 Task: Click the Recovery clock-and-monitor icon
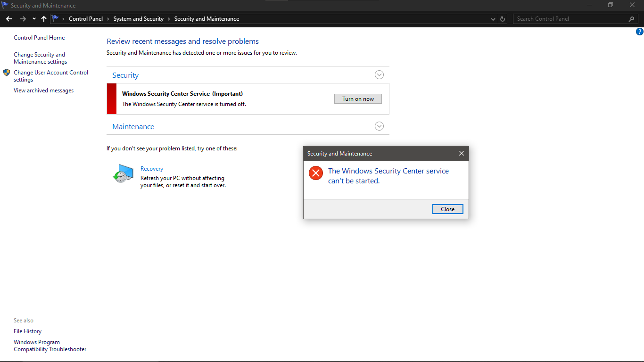[123, 173]
